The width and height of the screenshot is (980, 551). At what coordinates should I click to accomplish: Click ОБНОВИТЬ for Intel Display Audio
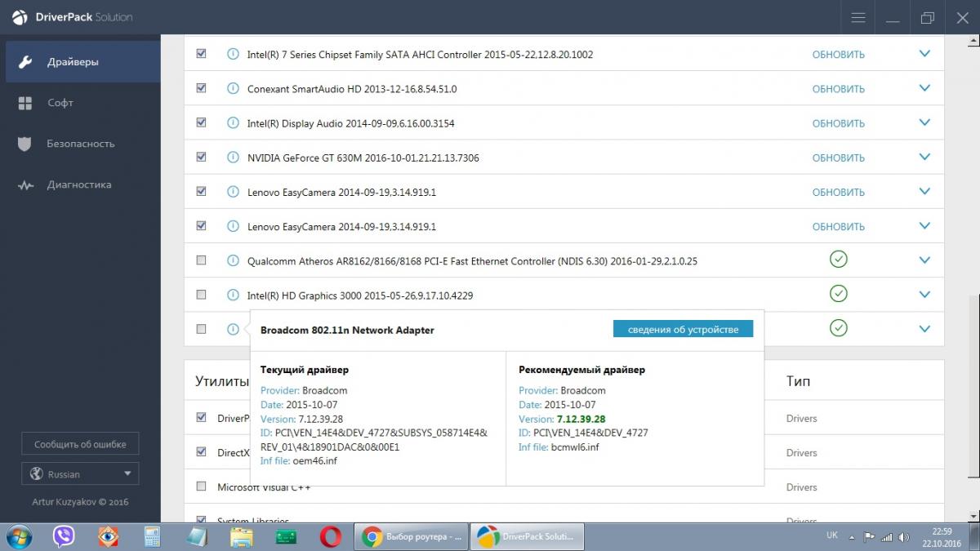[838, 123]
